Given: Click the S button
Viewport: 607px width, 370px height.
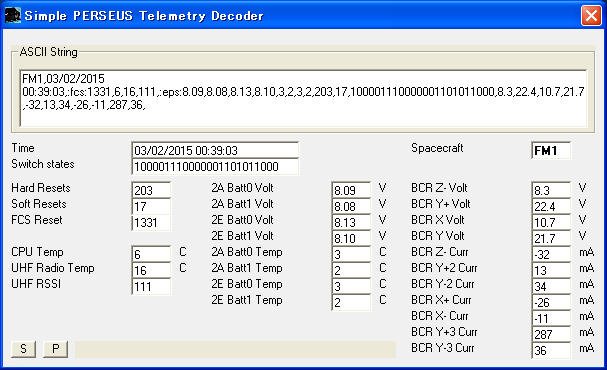Looking at the screenshot, I should click(x=23, y=349).
